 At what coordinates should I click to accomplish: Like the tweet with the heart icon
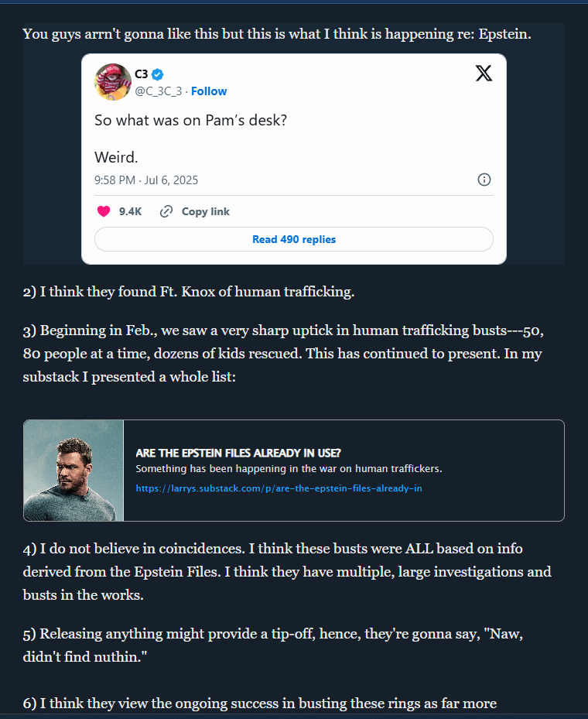tap(104, 211)
